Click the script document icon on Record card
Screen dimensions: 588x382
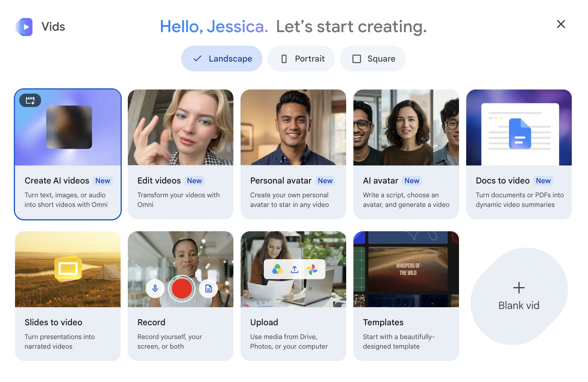click(x=208, y=289)
